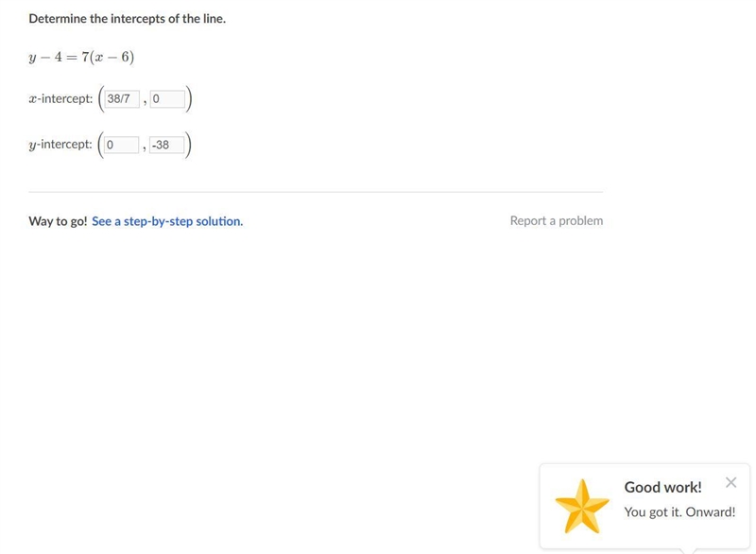Select the x-intercept second field with 0
The image size is (756, 554).
click(x=167, y=99)
